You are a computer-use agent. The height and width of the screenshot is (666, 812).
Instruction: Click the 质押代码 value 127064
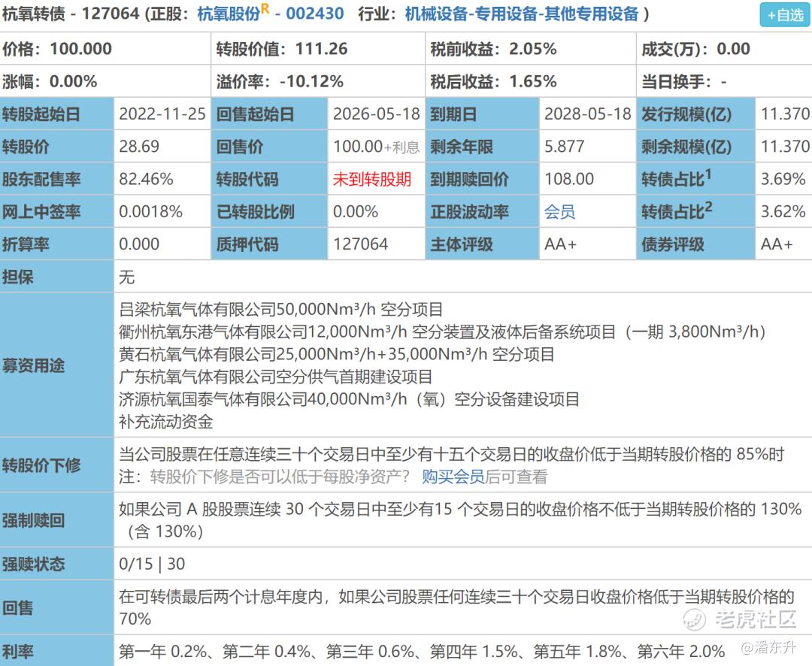point(360,244)
